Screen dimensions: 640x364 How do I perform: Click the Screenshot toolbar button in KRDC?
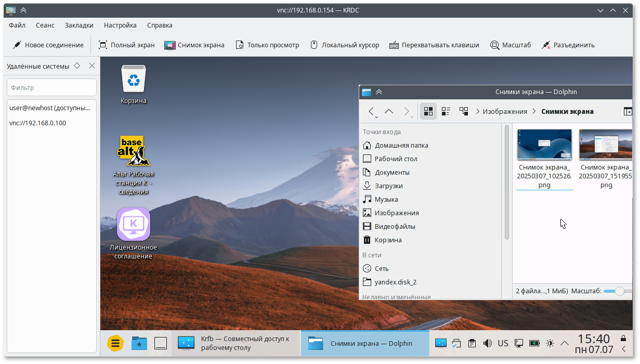pos(194,45)
